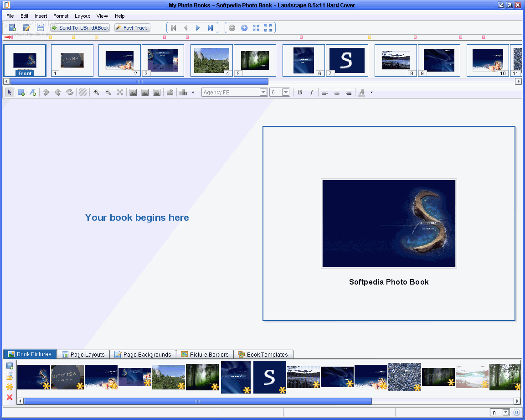Click the edit book pencil icon

[26, 28]
